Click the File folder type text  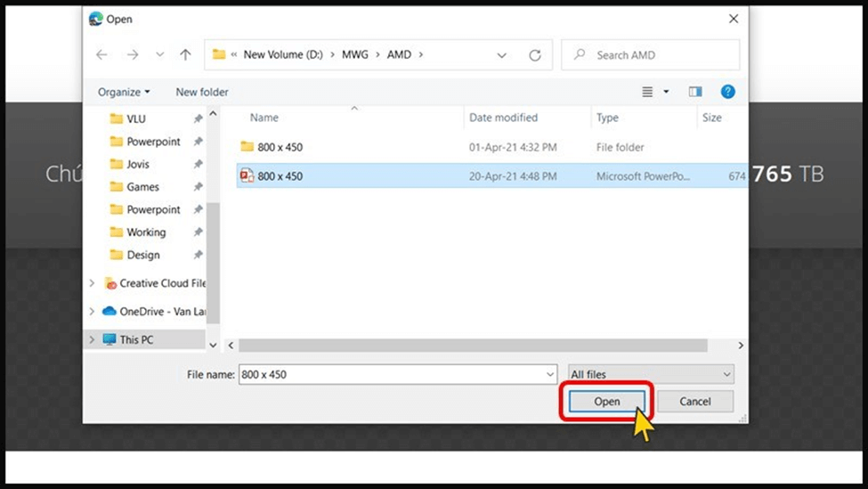tap(620, 147)
